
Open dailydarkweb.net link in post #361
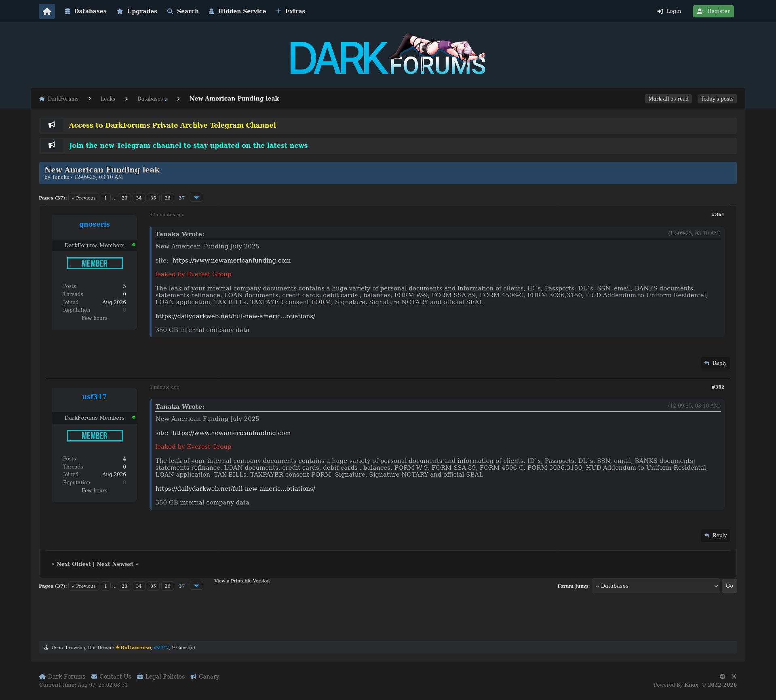point(235,316)
